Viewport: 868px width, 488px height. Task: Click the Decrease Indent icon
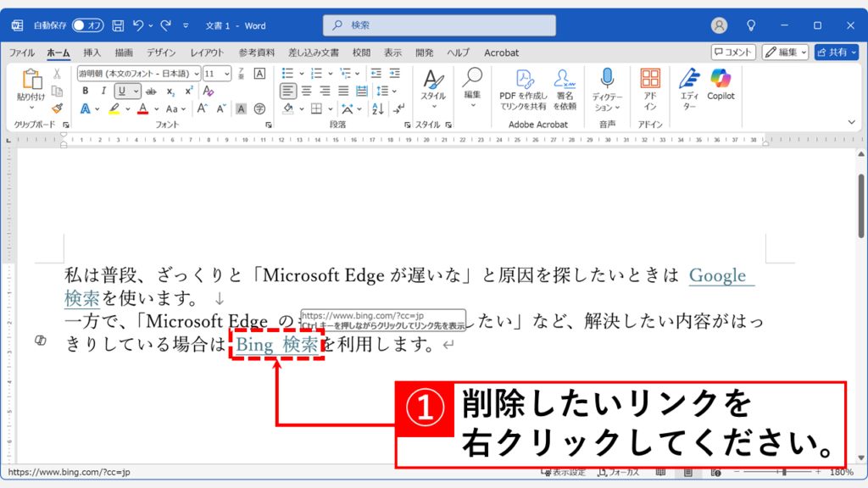point(376,74)
